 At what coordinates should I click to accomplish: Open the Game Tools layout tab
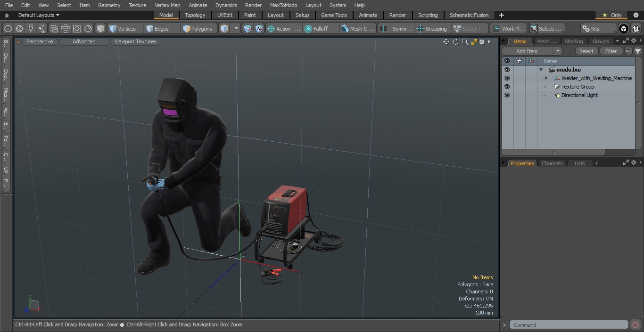[334, 15]
